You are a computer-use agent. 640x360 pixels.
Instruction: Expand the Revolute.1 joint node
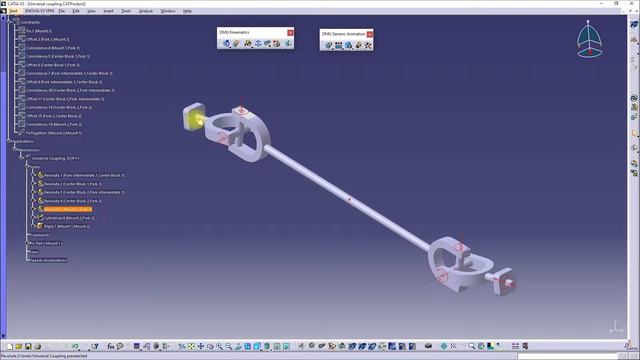(33, 175)
